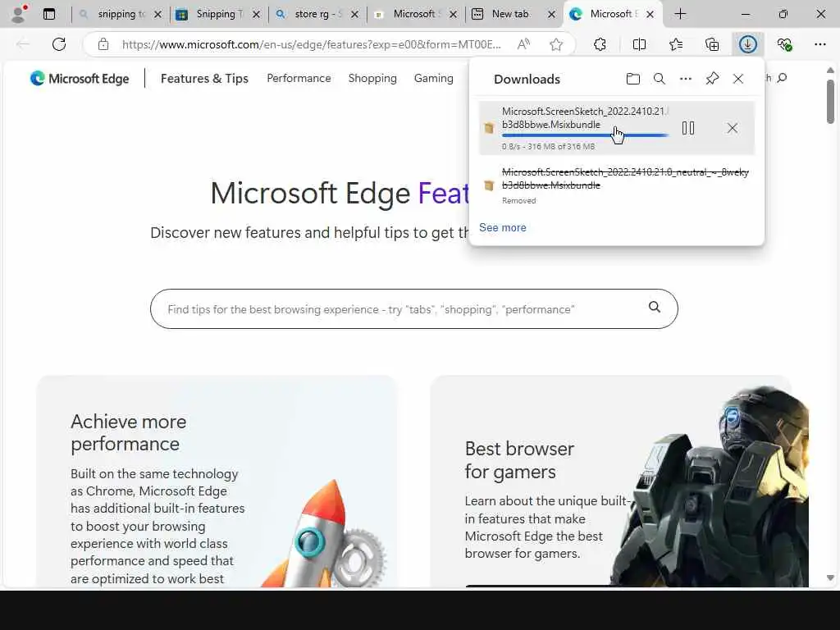The image size is (840, 630).
Task: Click the scroll up arrow
Action: coord(830,71)
